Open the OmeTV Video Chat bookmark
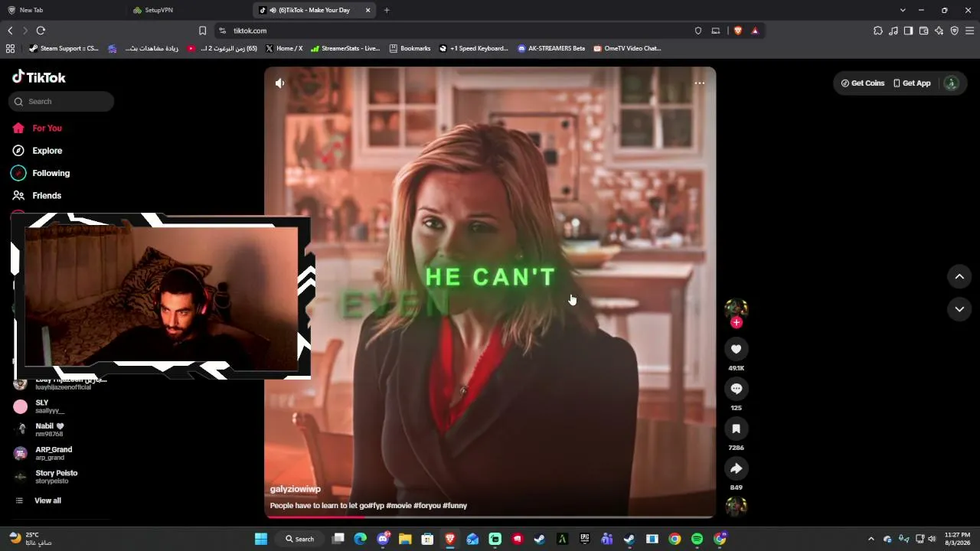The image size is (980, 551). 627,48
